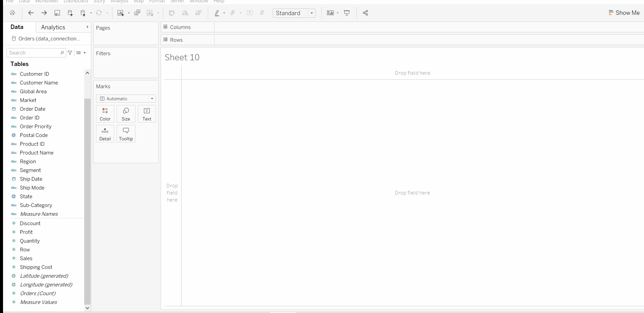This screenshot has height=313, width=644.
Task: Select the Profit measure
Action: [26, 232]
